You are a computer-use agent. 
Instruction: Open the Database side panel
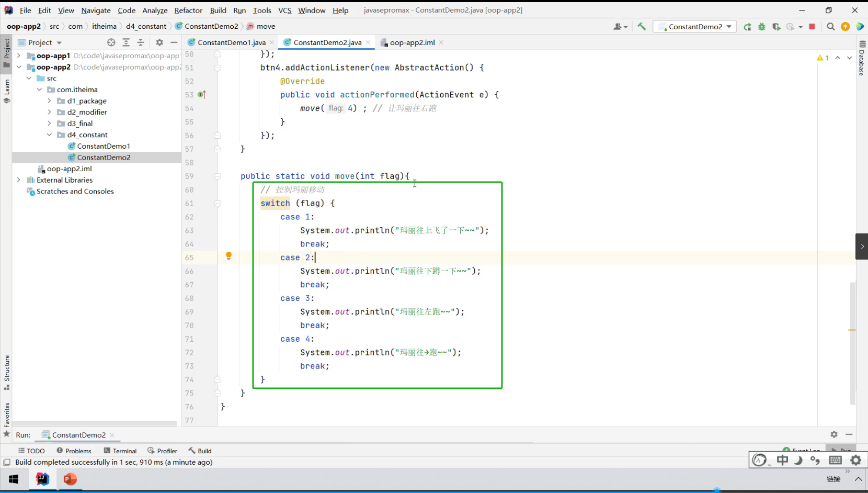coord(862,58)
